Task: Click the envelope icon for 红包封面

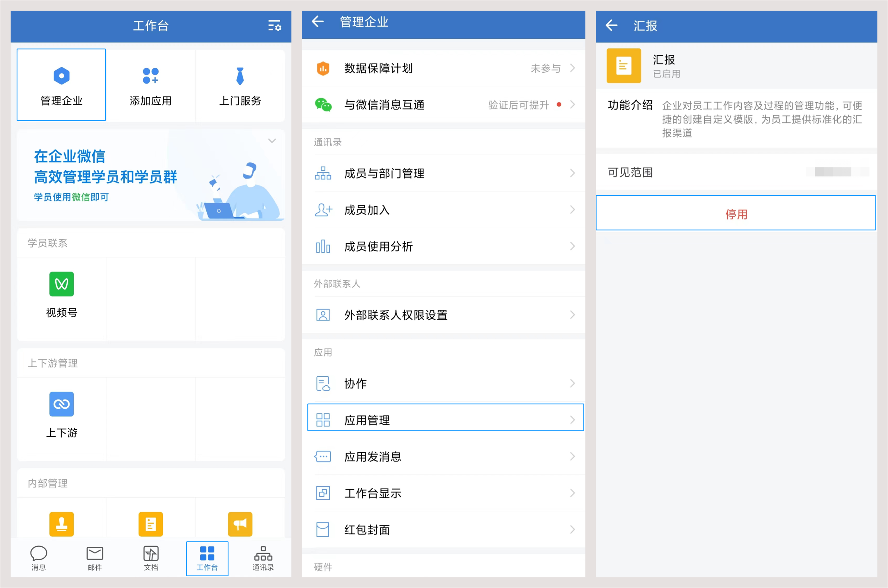Action: [323, 529]
